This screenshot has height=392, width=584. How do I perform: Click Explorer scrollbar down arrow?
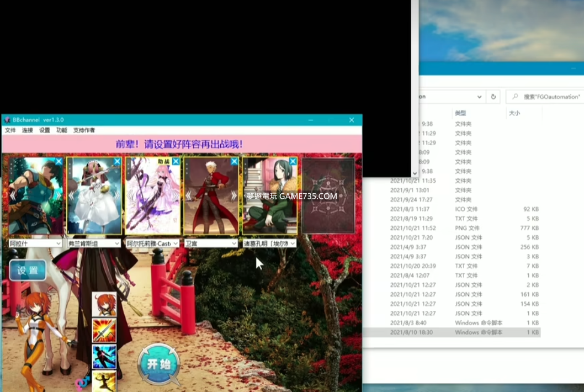415,173
